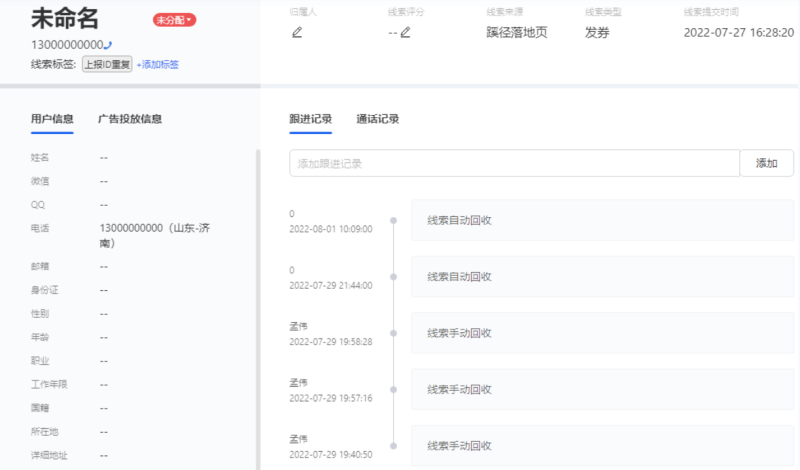Click the timeline dot for 2022-08-01 10:09:00
800x470 pixels.
[x=393, y=220]
